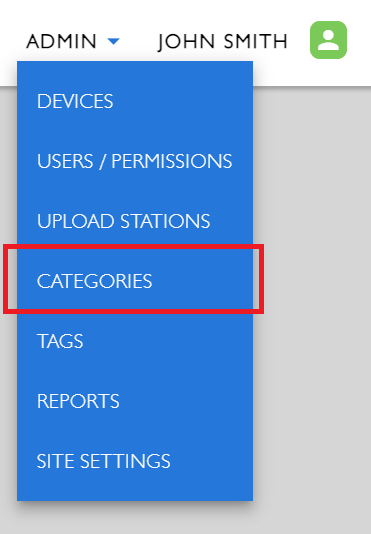The image size is (371, 534).
Task: Collapse the ADMIN menu using the blue caret
Action: pyautogui.click(x=113, y=42)
